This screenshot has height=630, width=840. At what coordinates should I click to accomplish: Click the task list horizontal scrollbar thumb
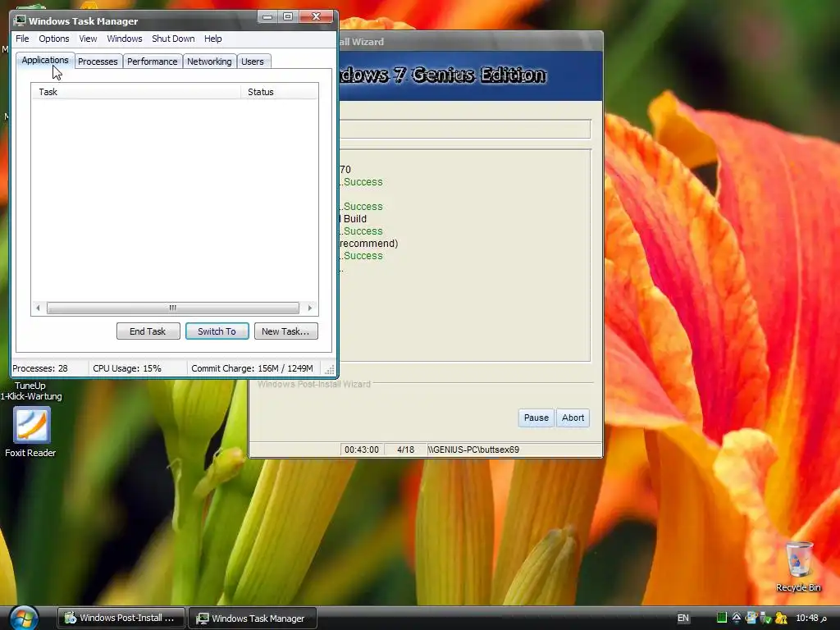coord(172,308)
